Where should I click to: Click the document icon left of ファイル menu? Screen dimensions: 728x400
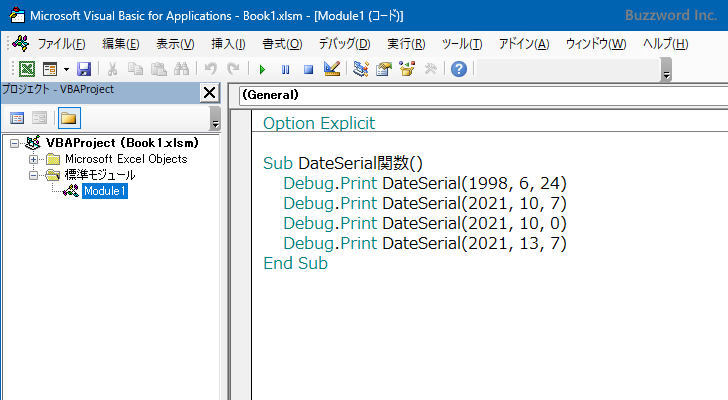pos(21,44)
